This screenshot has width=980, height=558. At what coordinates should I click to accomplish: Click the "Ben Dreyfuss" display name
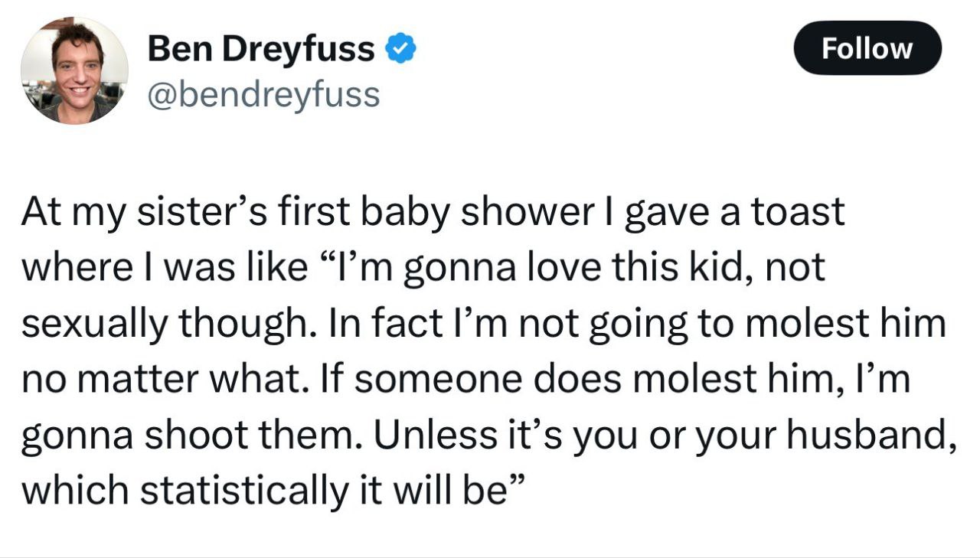[x=260, y=50]
